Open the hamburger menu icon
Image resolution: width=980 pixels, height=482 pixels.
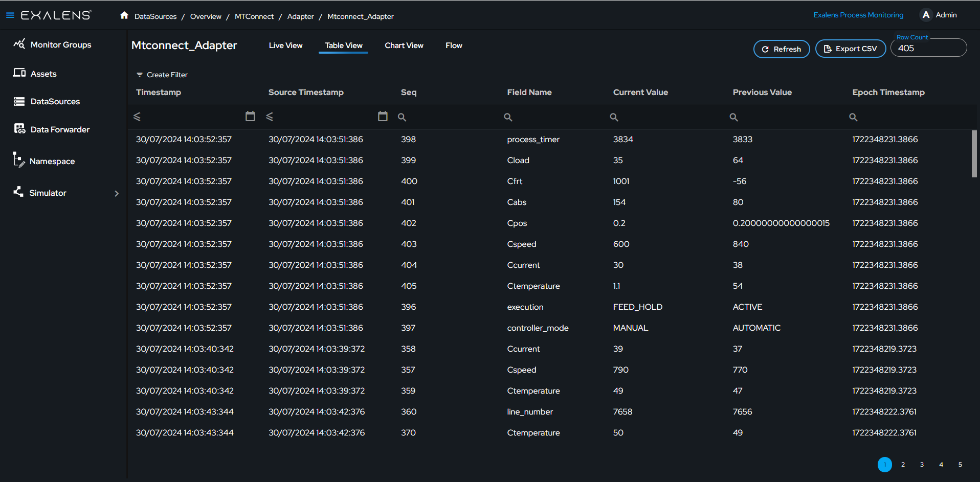10,15
